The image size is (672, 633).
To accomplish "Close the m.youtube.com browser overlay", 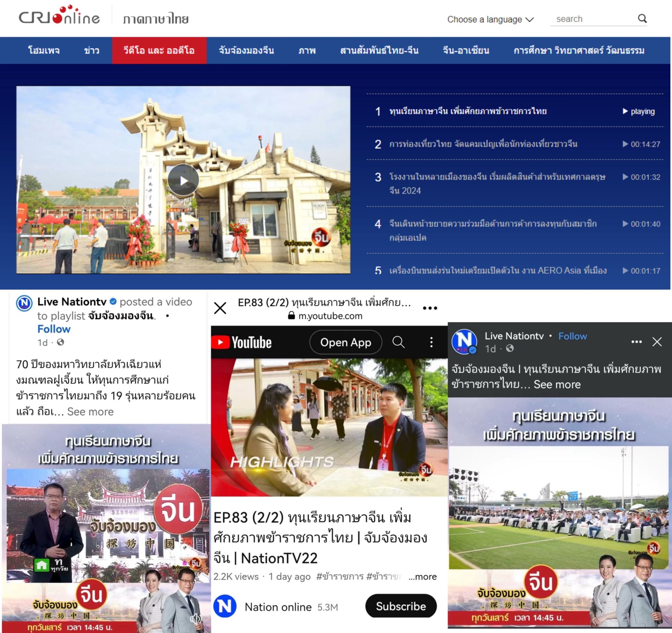I will pyautogui.click(x=220, y=308).
